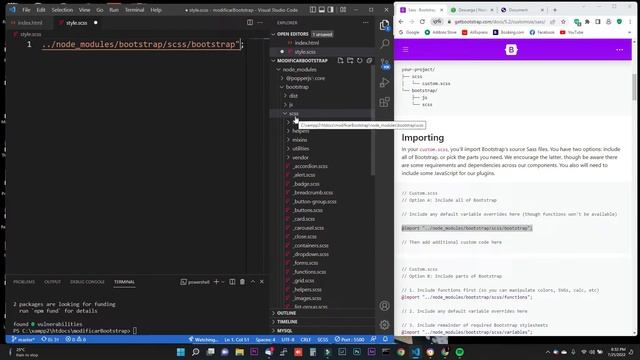Open the terminal launch profile dropdown arrow
The image size is (640, 360).
coord(223,282)
